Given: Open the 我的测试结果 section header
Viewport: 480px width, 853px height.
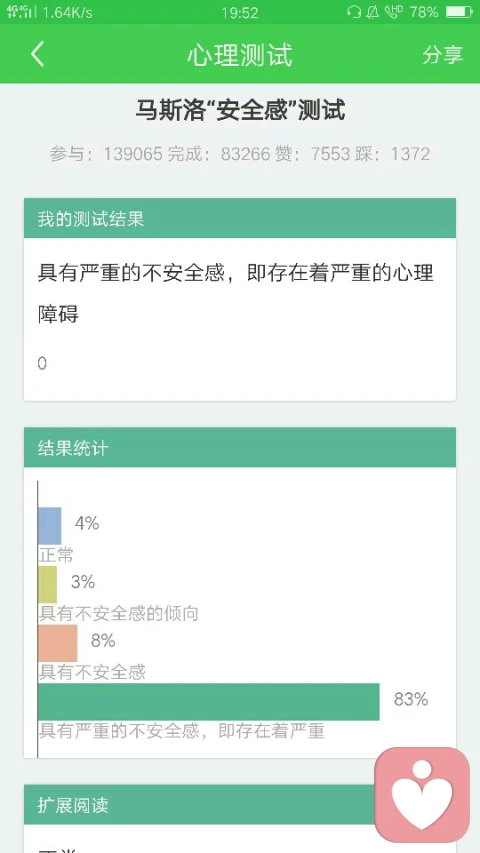Looking at the screenshot, I should pos(240,218).
